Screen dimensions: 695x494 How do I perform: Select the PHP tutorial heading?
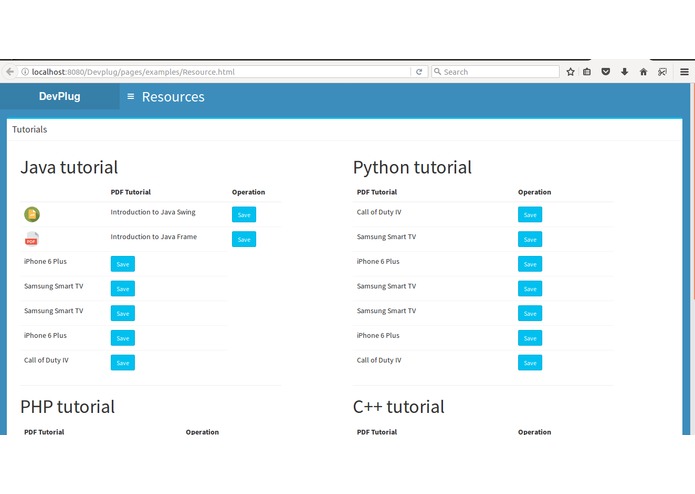click(67, 407)
